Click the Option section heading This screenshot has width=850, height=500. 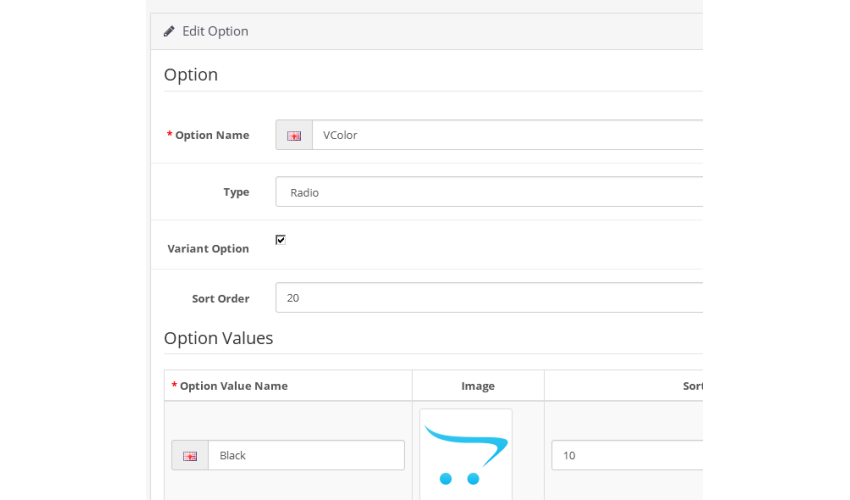[x=191, y=75]
